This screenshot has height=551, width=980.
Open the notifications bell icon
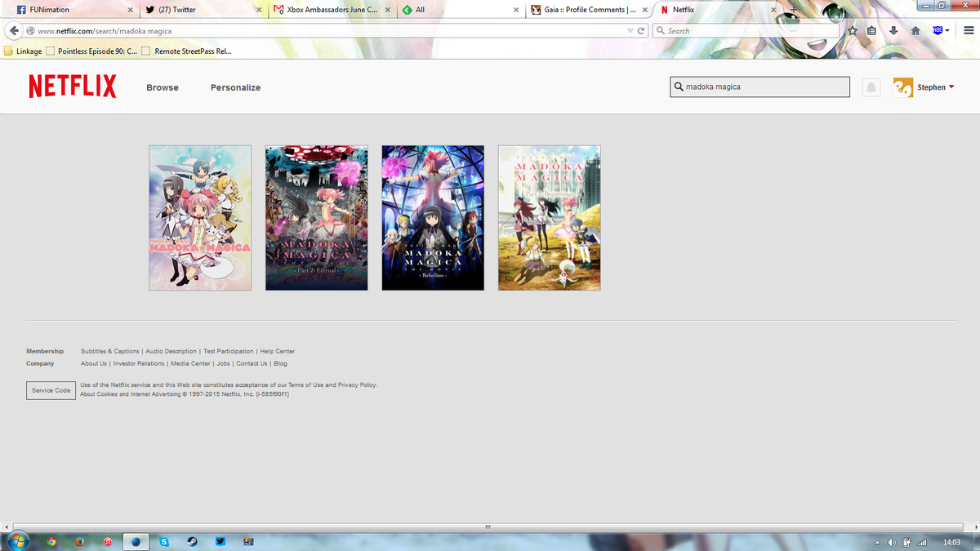tap(871, 87)
